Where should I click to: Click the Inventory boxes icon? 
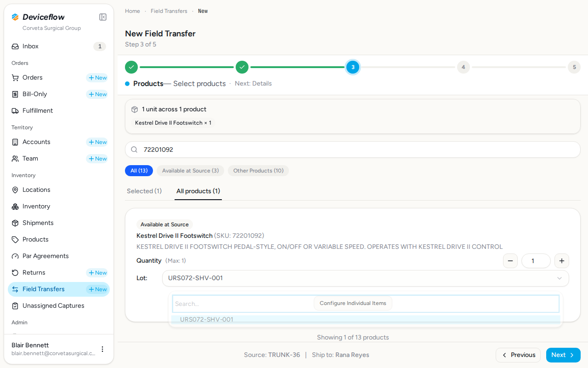[15, 207]
